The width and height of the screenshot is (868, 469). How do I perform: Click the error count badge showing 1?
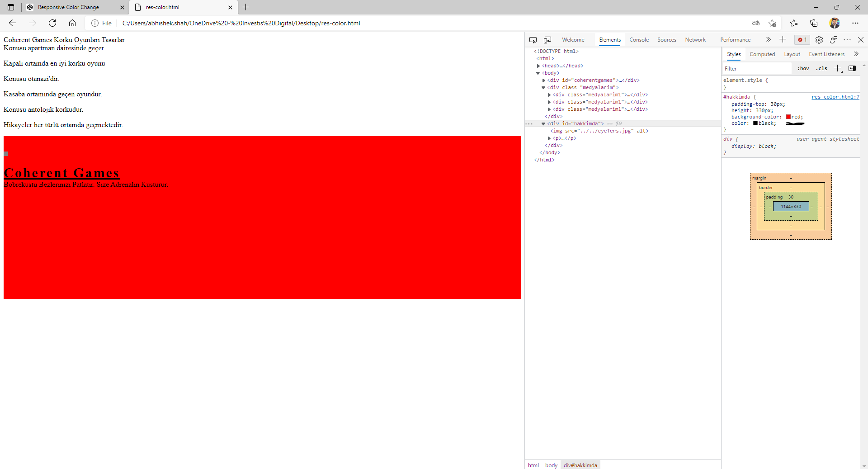point(802,40)
